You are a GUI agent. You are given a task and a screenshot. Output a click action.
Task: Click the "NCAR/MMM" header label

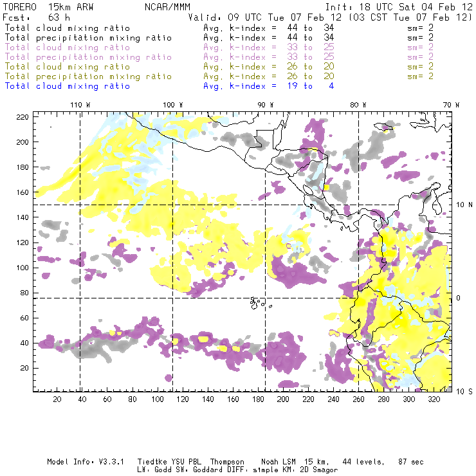167,7
